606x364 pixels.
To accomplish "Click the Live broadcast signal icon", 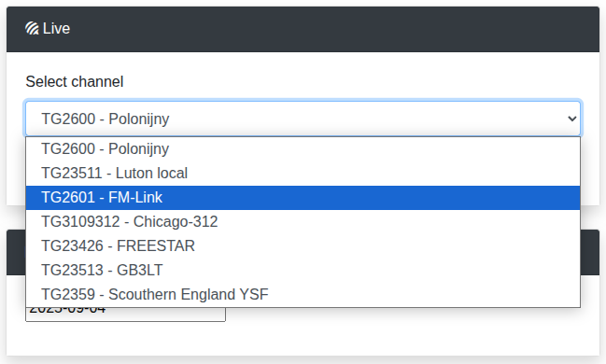I will point(32,29).
